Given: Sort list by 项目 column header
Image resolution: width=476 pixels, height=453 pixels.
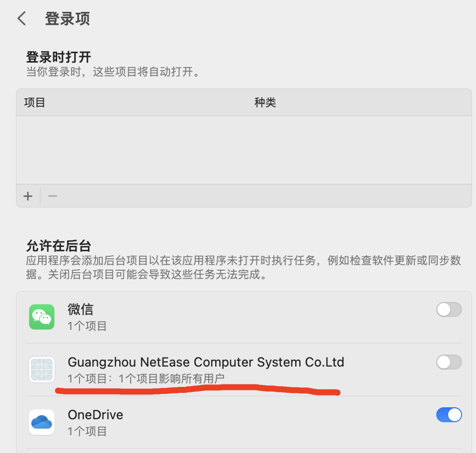Looking at the screenshot, I should 35,102.
